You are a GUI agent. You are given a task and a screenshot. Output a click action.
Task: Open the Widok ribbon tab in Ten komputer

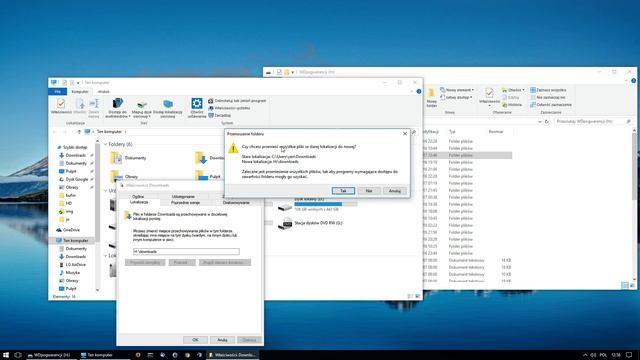point(104,92)
